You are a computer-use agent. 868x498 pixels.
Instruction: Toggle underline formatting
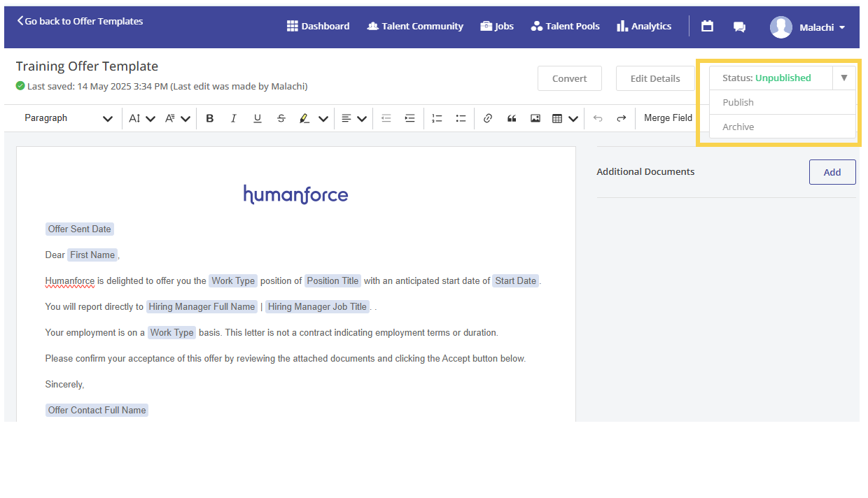point(258,118)
